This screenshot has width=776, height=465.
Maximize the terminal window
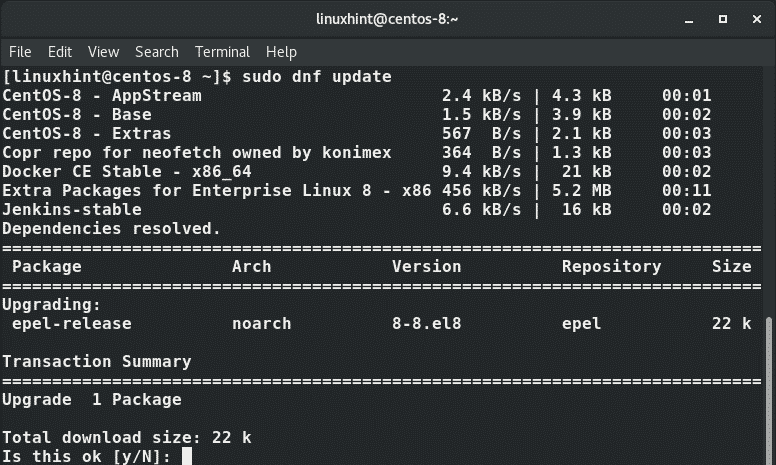point(721,19)
